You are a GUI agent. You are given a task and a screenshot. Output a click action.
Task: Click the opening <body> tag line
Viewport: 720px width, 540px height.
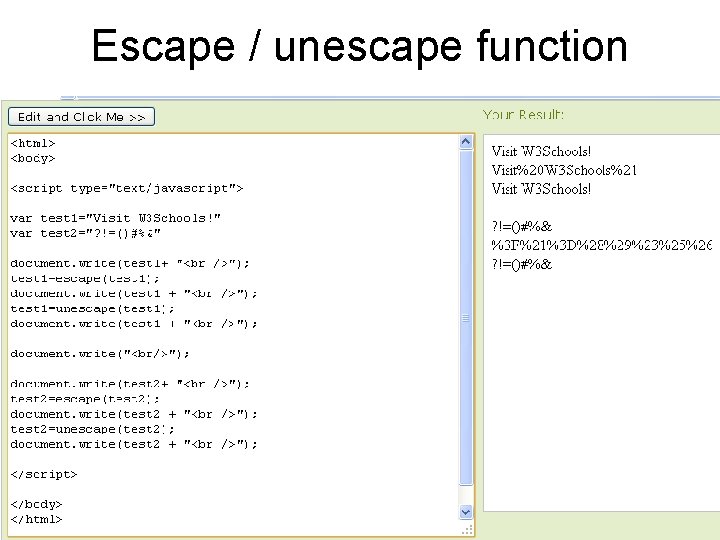tap(33, 158)
